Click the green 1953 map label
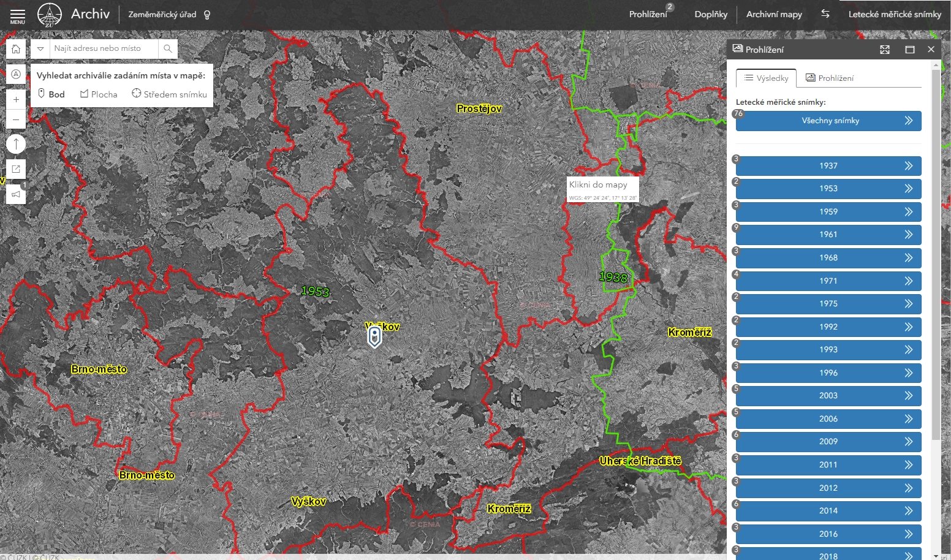The width and height of the screenshot is (951, 560). (315, 291)
